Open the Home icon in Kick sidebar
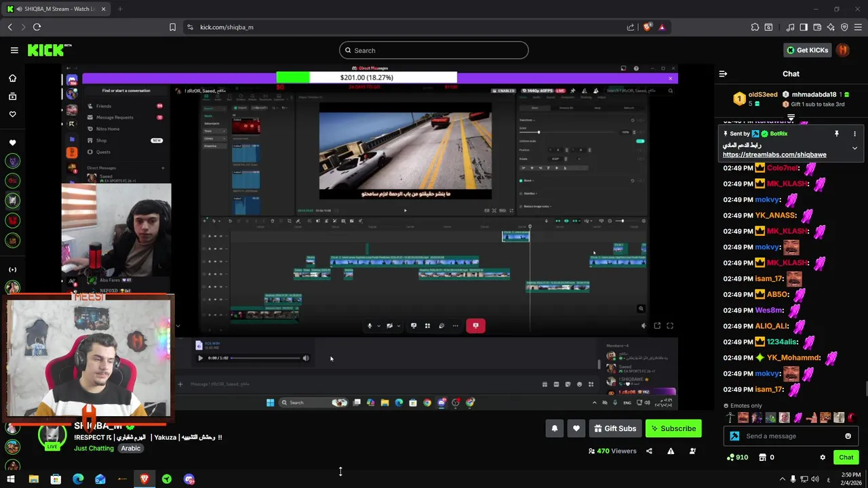Screen dimensions: 868x488 pos(12,79)
